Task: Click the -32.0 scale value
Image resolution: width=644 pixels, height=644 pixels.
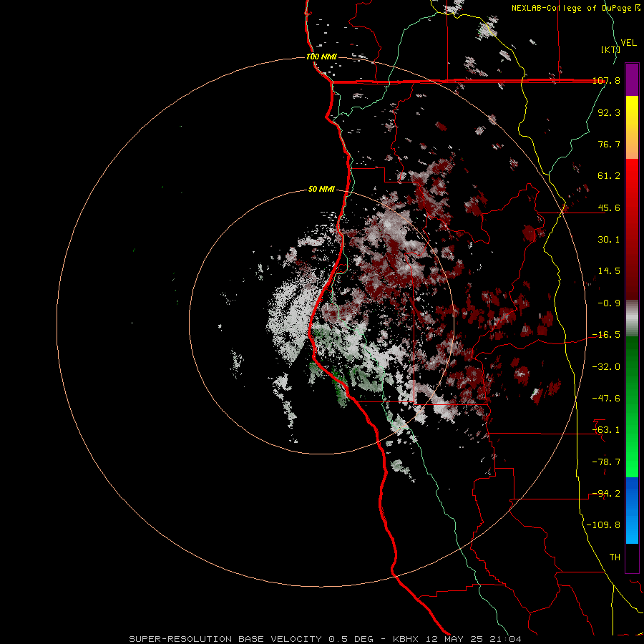Action: tap(606, 367)
